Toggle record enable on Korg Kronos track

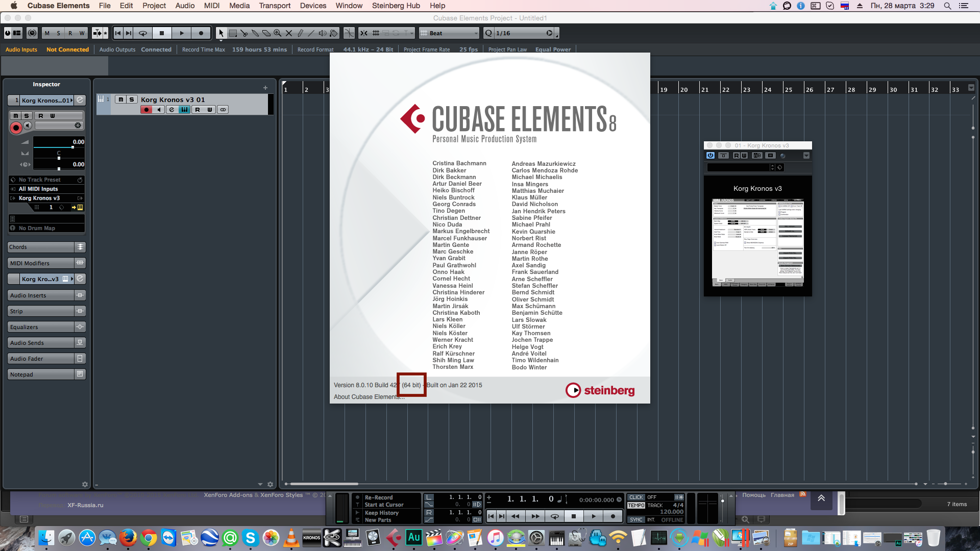click(146, 110)
